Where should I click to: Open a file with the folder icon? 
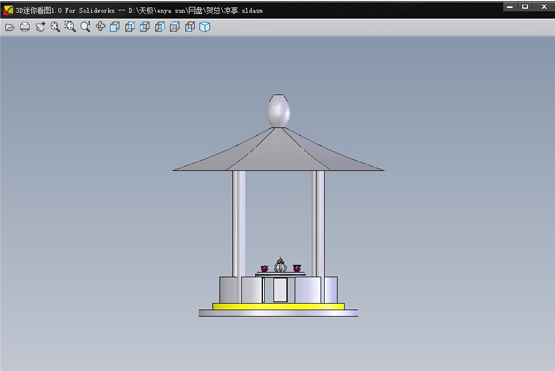point(10,27)
